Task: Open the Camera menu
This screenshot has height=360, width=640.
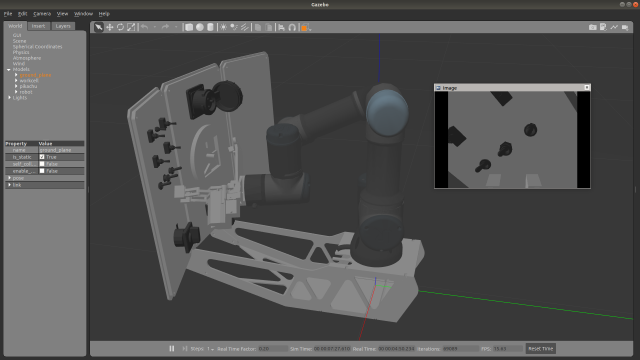Action: pos(42,14)
